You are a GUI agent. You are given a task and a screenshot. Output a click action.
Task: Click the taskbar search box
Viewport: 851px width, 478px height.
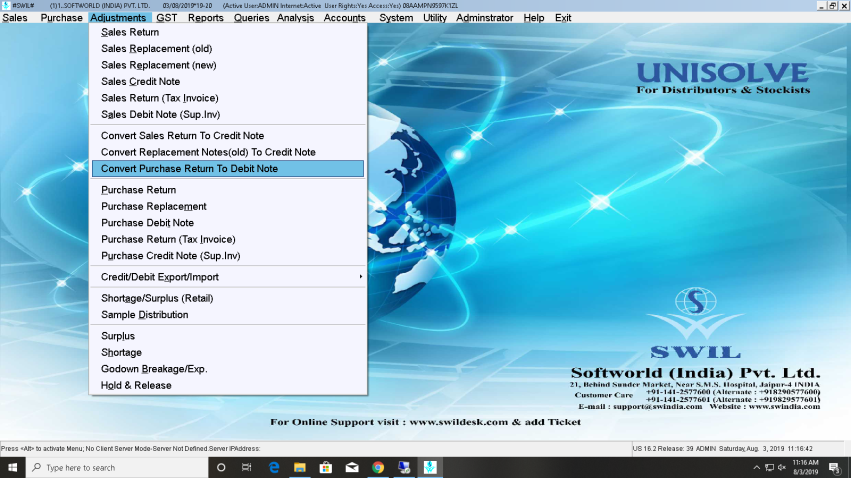117,467
